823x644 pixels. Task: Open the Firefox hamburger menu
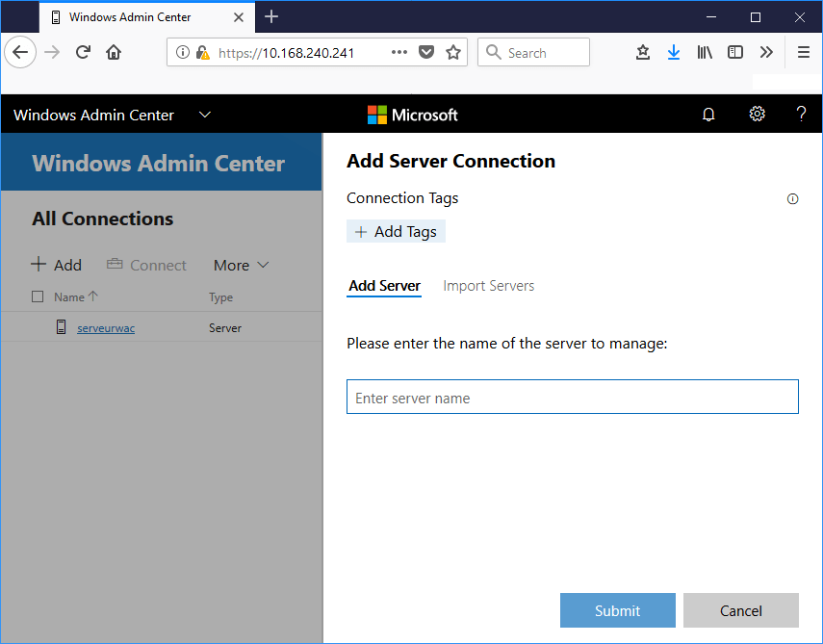point(803,52)
